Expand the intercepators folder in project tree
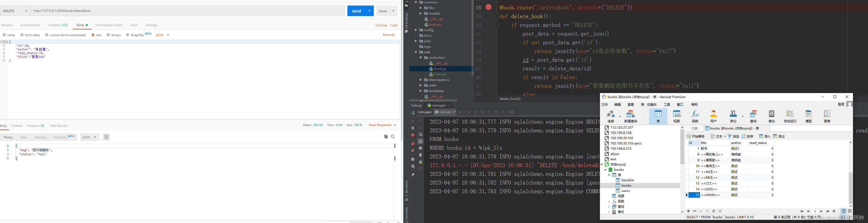The height and width of the screenshot is (223, 868). [x=420, y=80]
